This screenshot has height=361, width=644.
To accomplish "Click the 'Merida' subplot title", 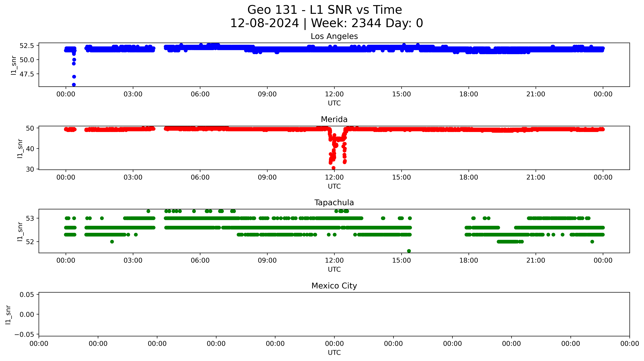I will pos(334,119).
